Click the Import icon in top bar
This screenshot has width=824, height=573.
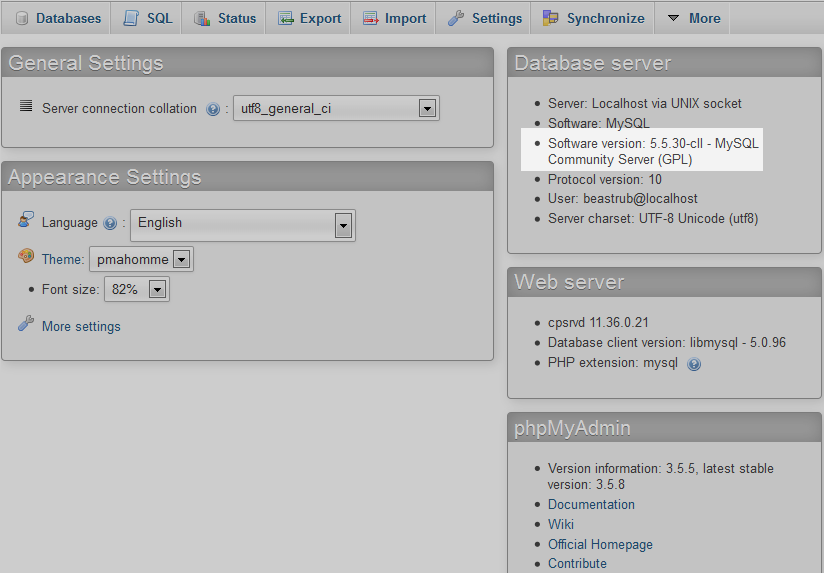pos(370,18)
